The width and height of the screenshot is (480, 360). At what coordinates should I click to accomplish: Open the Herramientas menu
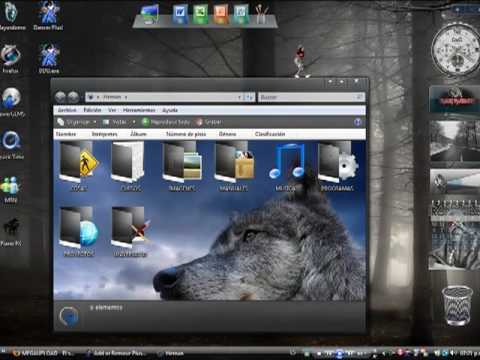(139, 110)
